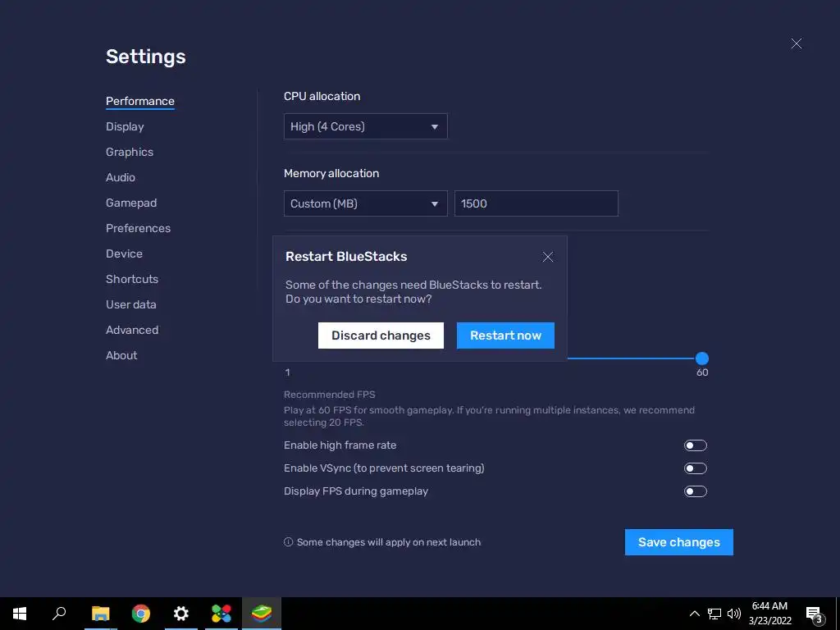The width and height of the screenshot is (840, 630).
Task: Toggle Display FPS during gameplay
Action: pos(696,492)
